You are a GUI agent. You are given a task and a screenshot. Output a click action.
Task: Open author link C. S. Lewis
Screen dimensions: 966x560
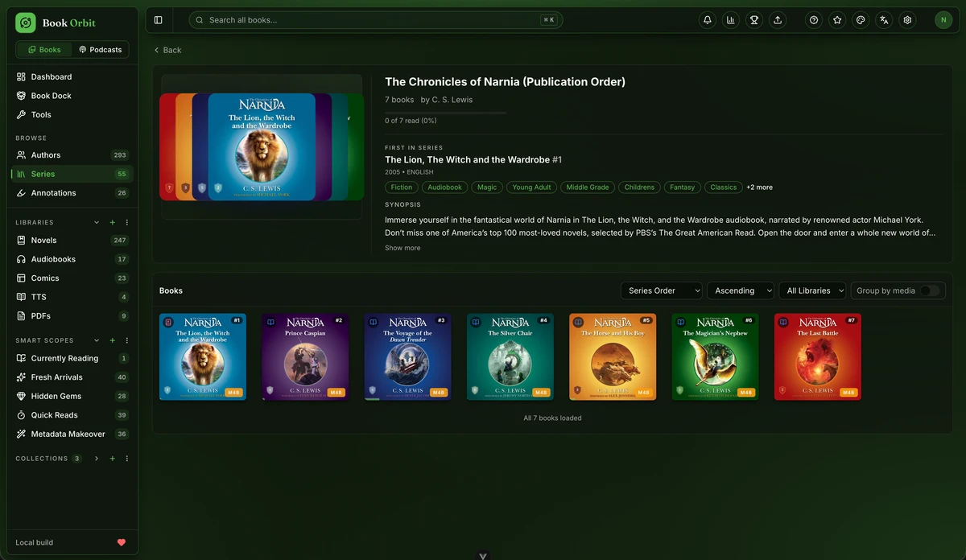452,100
